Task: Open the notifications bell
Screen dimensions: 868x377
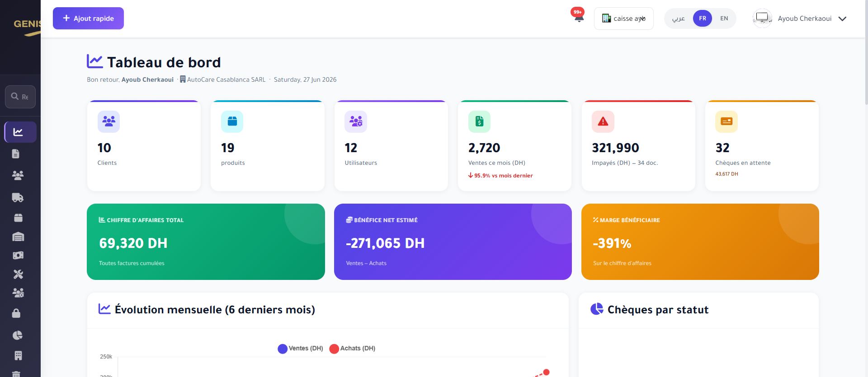Action: 579,18
